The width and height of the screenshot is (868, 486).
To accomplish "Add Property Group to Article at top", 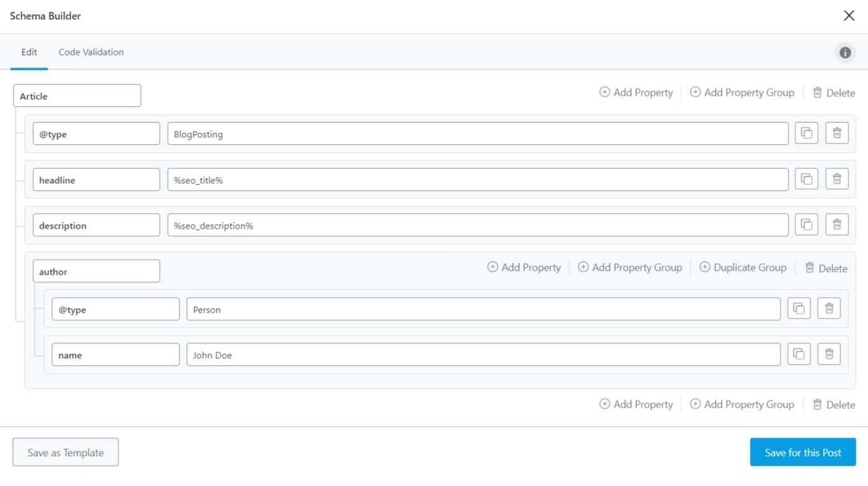I will 742,93.
